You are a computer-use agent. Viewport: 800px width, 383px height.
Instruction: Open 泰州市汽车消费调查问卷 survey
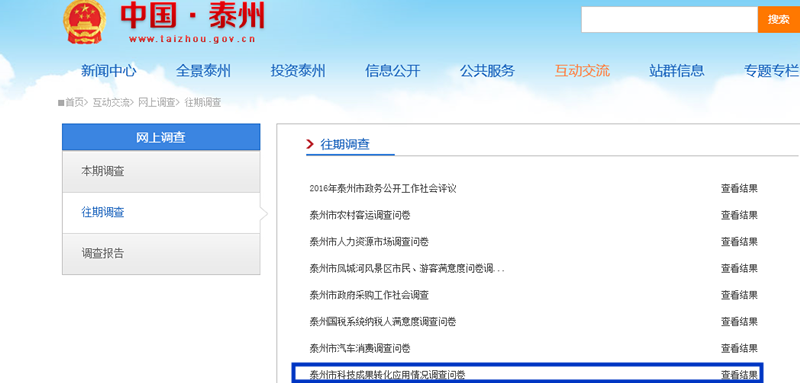tap(360, 349)
